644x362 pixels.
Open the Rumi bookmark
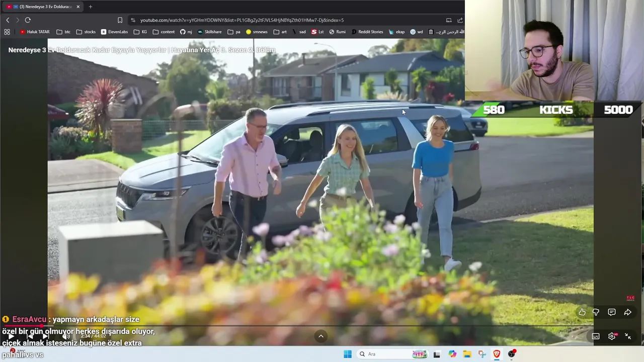tap(338, 32)
